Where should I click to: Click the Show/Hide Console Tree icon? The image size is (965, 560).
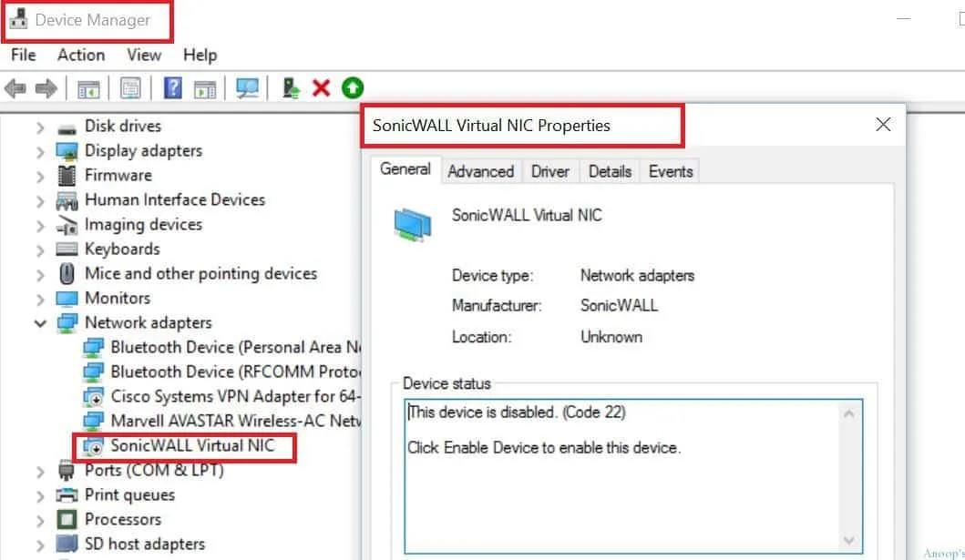pos(87,87)
